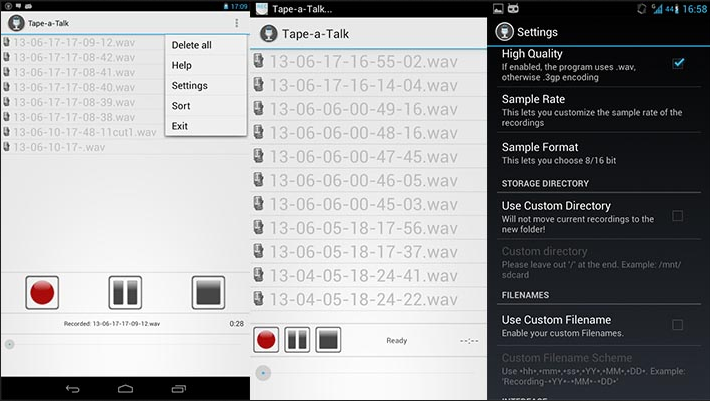
Task: Click the picture notification icon in Settings status bar
Action: click(498, 8)
